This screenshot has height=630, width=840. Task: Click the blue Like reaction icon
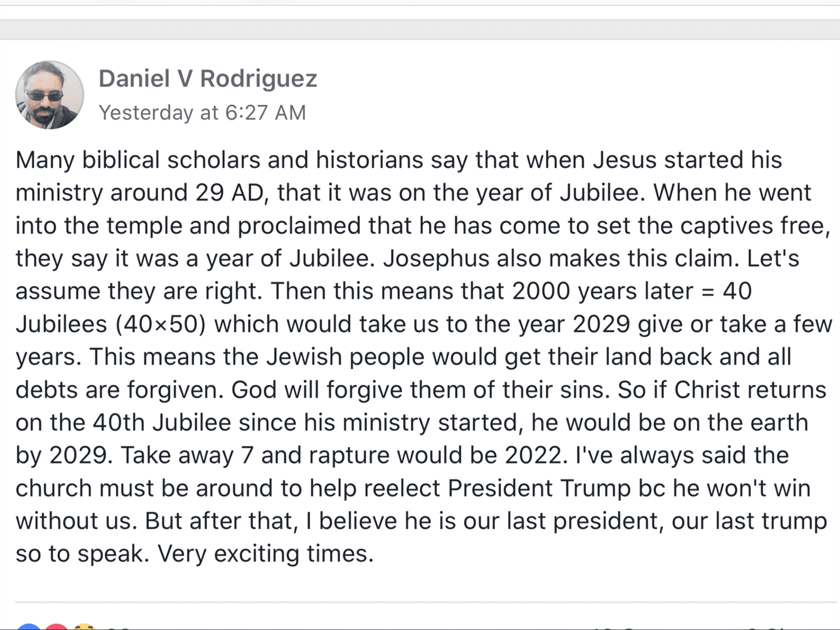coord(28,626)
